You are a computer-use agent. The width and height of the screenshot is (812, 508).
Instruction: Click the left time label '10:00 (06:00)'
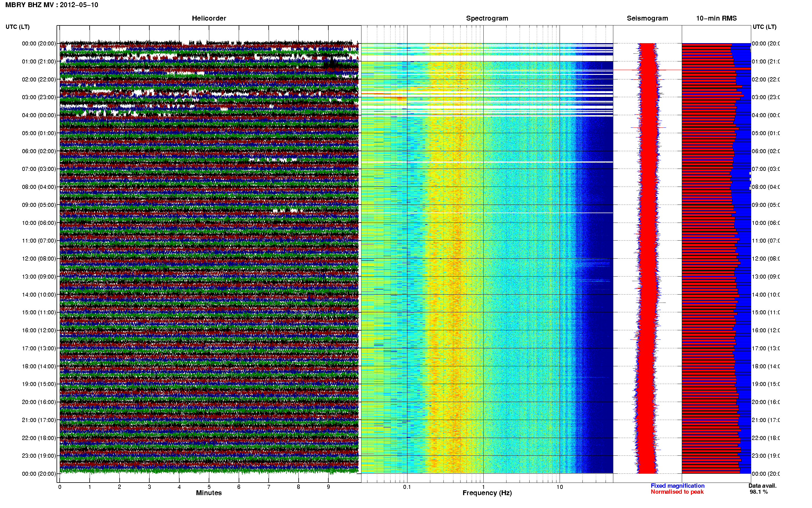coord(39,223)
